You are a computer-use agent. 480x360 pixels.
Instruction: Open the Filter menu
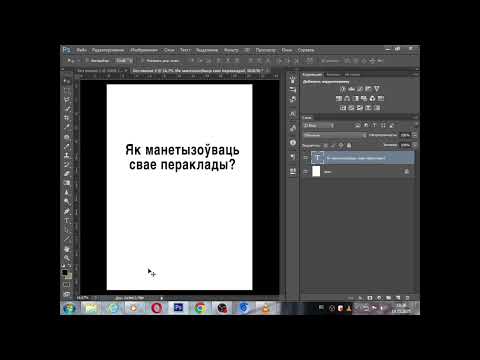[x=231, y=50]
